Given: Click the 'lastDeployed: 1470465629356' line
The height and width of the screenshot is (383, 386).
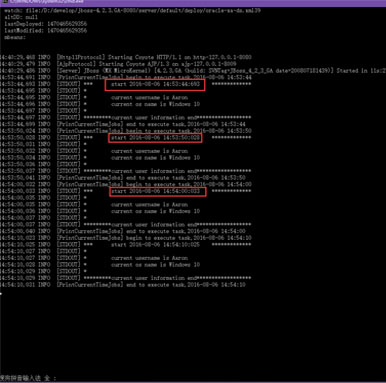Looking at the screenshot, I should (45, 24).
